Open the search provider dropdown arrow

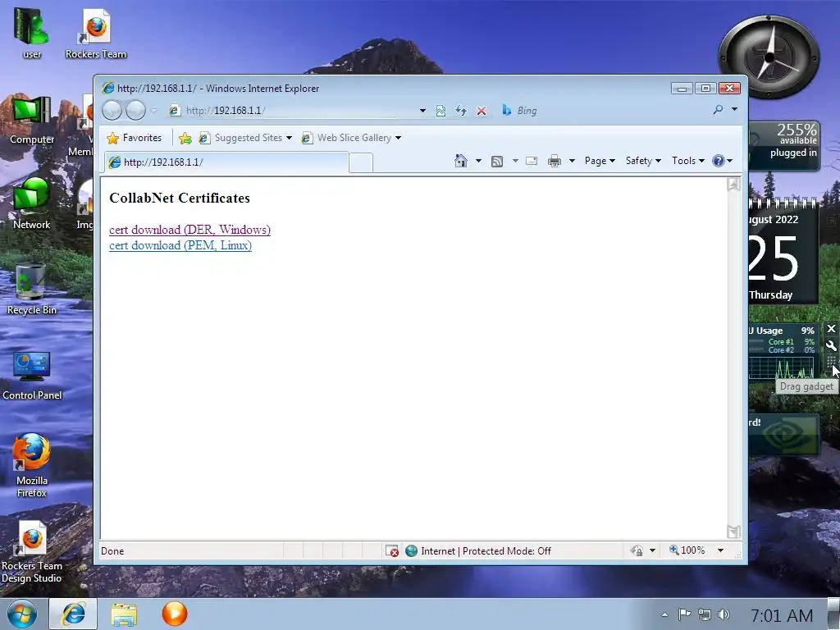click(x=734, y=109)
